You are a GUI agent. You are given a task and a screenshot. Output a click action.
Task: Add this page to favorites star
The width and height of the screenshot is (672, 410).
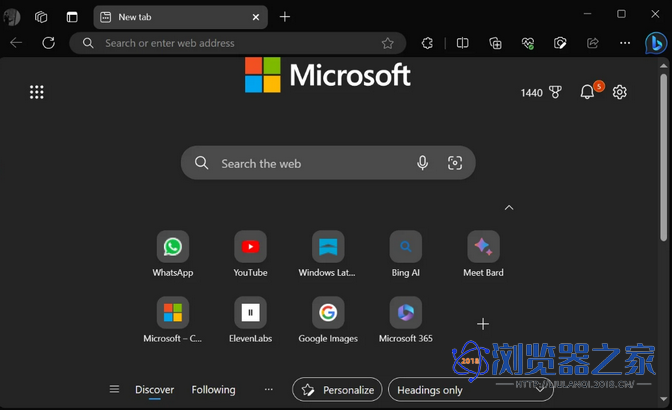point(387,43)
